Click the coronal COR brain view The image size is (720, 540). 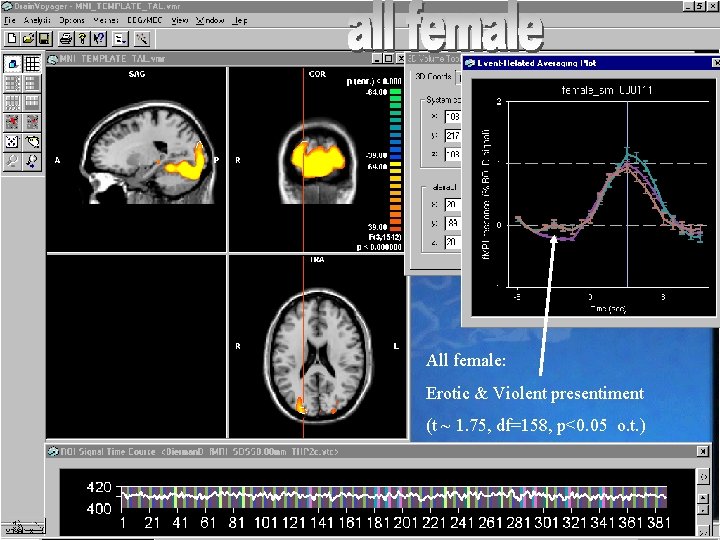(317, 159)
